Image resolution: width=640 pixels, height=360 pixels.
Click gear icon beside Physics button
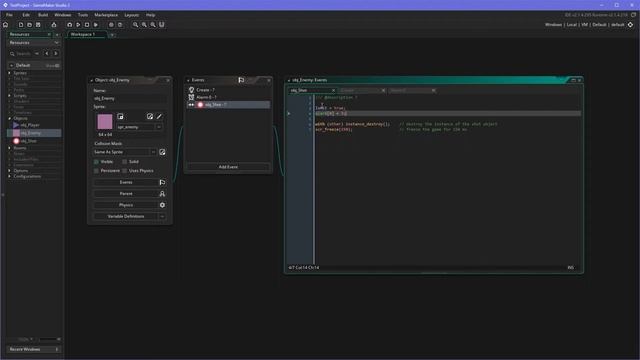(x=162, y=205)
